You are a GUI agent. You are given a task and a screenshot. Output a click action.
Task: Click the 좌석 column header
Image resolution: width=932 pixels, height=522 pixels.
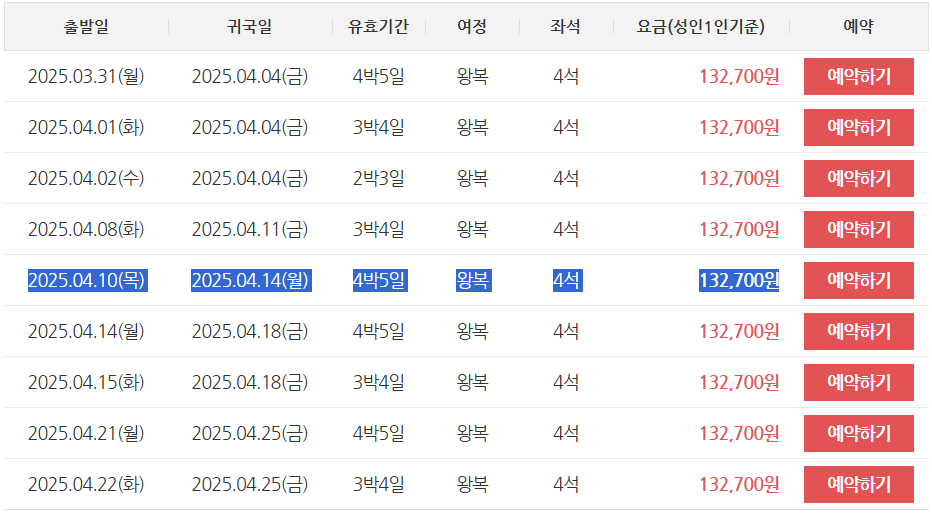[x=565, y=26]
